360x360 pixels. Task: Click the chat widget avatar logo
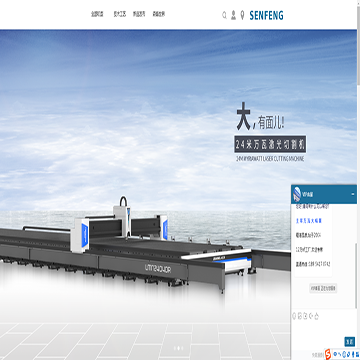(296, 194)
